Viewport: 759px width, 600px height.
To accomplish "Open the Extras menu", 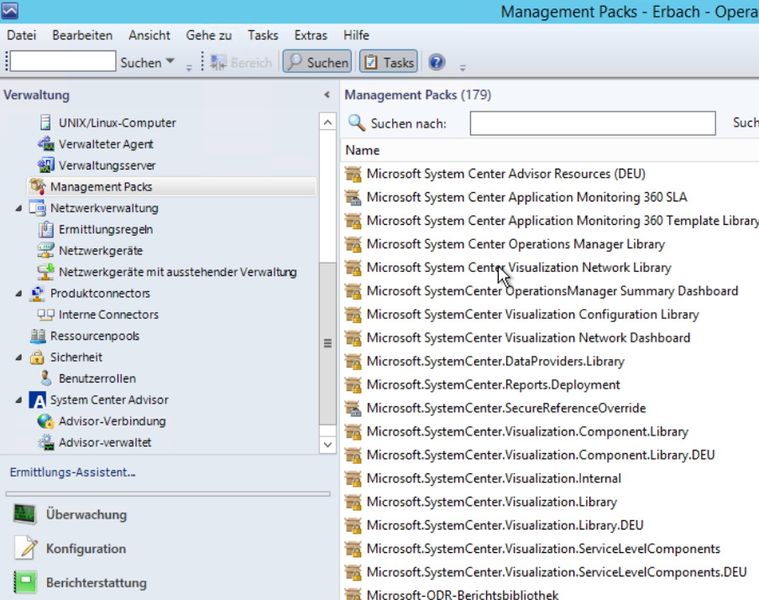I will (310, 35).
